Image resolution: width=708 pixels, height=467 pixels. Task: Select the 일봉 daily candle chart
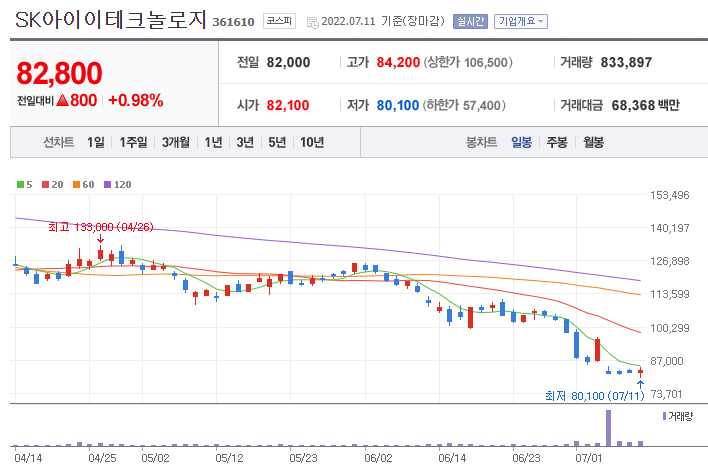click(522, 142)
